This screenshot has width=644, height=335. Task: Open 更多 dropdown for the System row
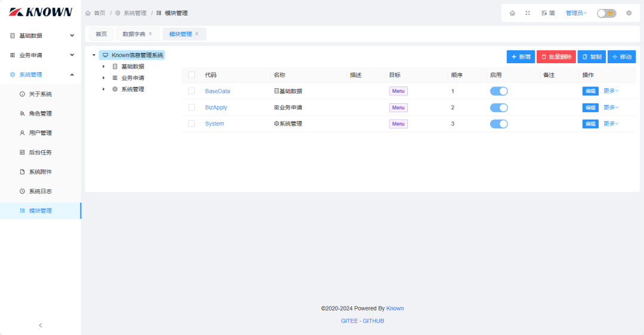click(x=611, y=123)
